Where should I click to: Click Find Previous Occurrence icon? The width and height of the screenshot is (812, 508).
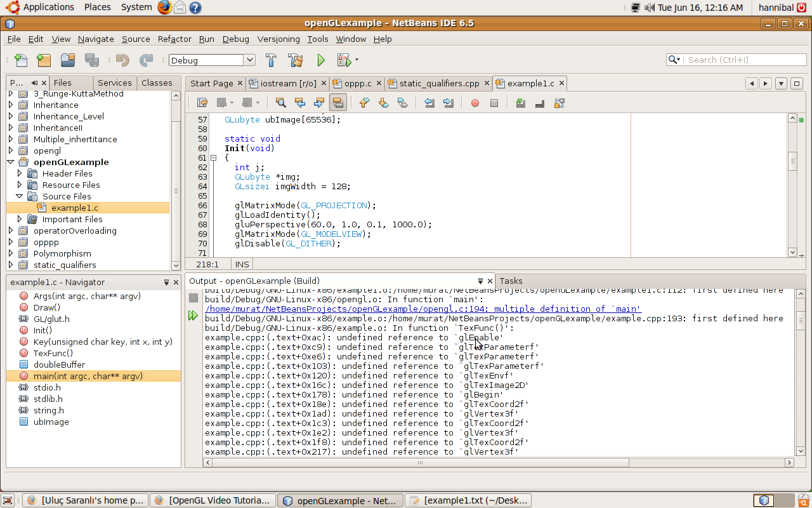tap(300, 102)
